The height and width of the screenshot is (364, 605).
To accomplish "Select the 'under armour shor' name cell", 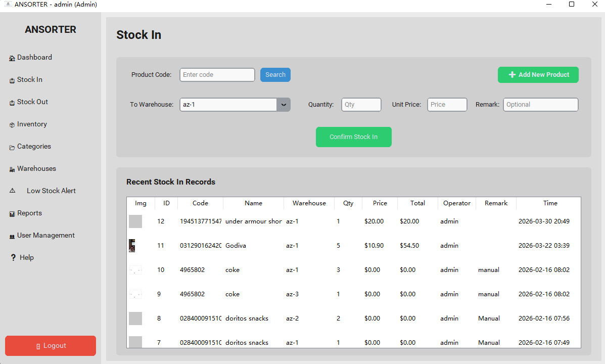I will (x=254, y=221).
